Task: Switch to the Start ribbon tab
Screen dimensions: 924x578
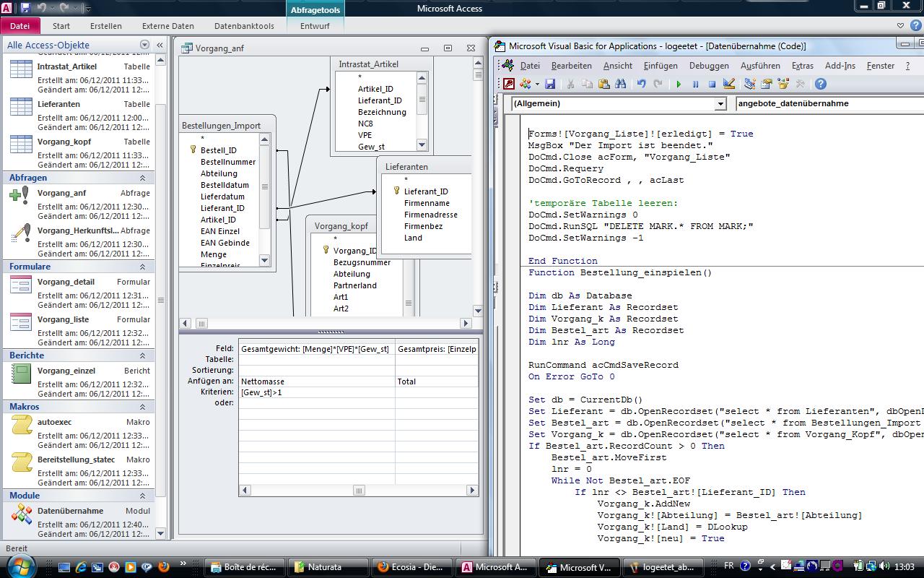Action: pyautogui.click(x=61, y=25)
